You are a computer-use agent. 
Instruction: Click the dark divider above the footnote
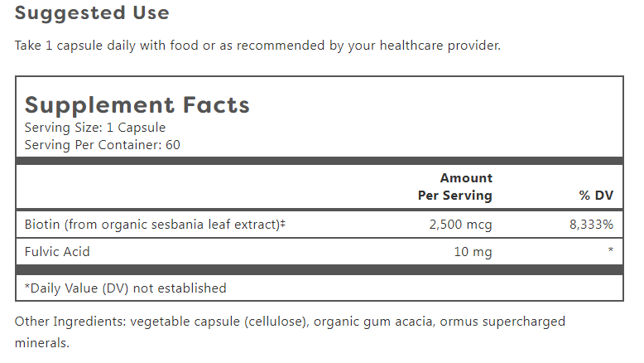tap(320, 270)
